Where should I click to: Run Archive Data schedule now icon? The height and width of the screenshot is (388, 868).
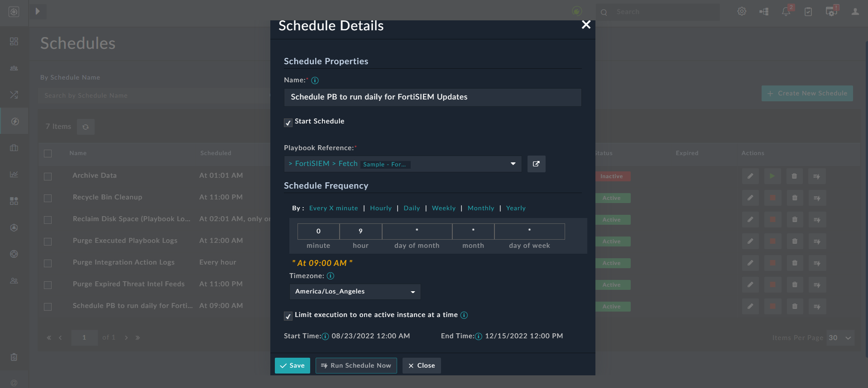[x=817, y=176]
